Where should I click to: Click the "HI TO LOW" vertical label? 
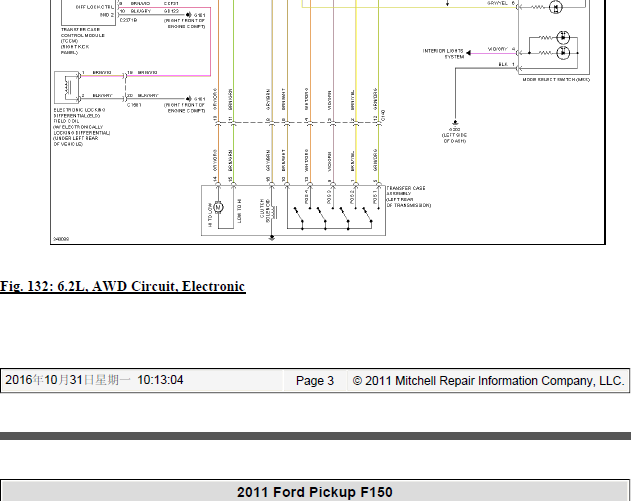tap(210, 214)
